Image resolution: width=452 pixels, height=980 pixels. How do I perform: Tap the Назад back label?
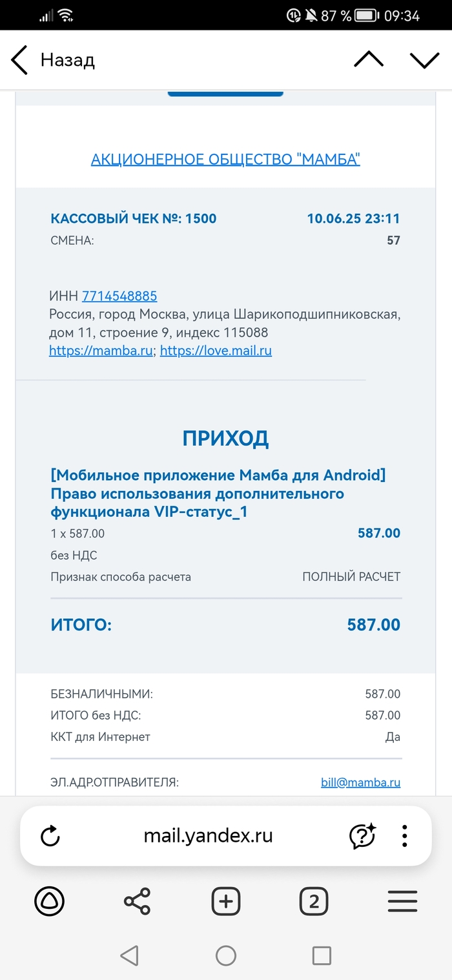point(68,61)
